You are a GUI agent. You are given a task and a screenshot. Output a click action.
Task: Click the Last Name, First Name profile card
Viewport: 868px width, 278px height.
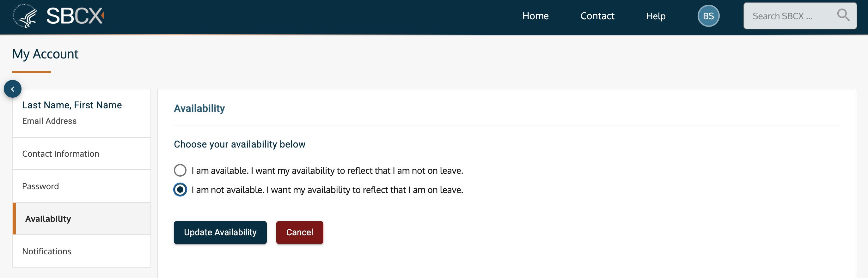82,113
